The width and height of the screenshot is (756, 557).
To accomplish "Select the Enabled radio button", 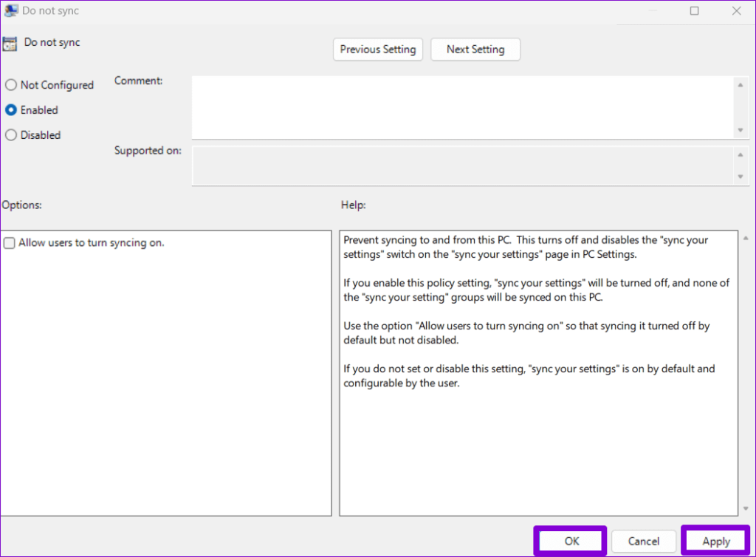I will pos(11,110).
